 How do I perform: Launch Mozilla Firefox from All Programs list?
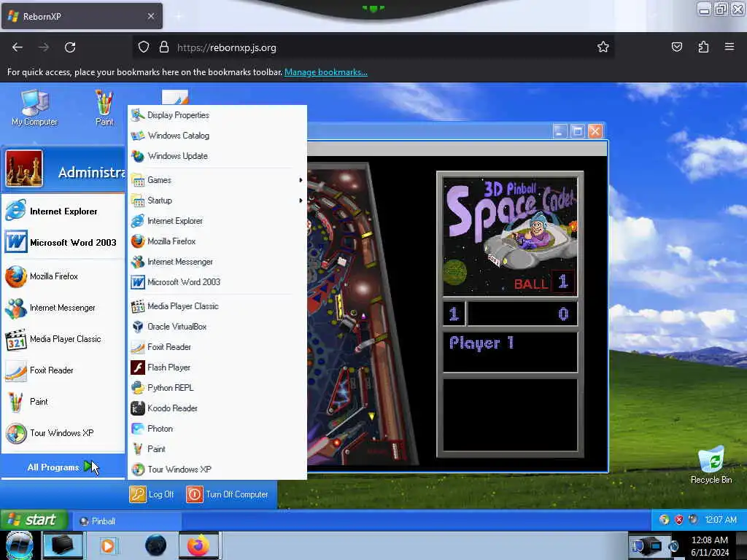click(217, 241)
